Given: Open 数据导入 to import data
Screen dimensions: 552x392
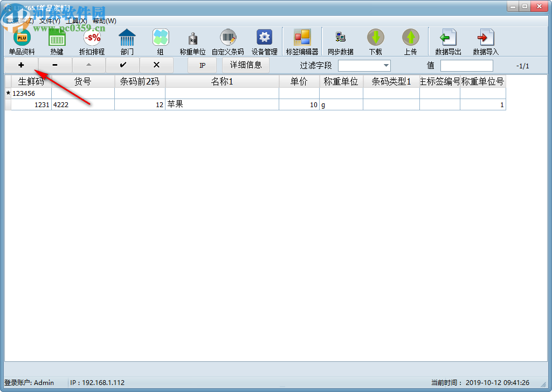Looking at the screenshot, I should (485, 41).
